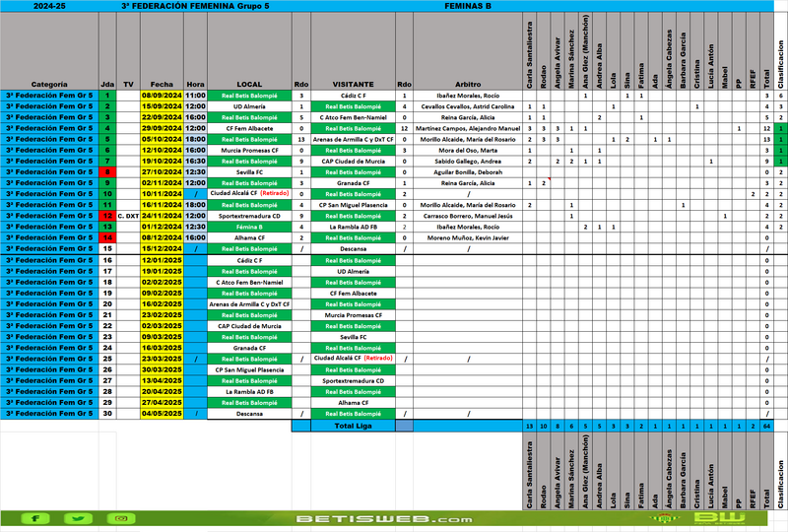This screenshot has width=788, height=532.
Task: Click the Twitter bird icon in the footer
Action: click(x=78, y=518)
